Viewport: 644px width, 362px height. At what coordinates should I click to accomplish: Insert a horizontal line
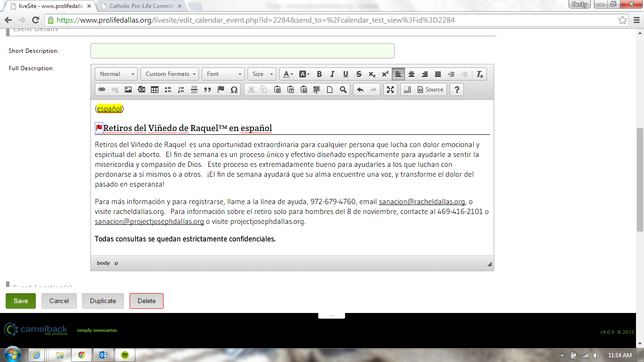pos(194,90)
